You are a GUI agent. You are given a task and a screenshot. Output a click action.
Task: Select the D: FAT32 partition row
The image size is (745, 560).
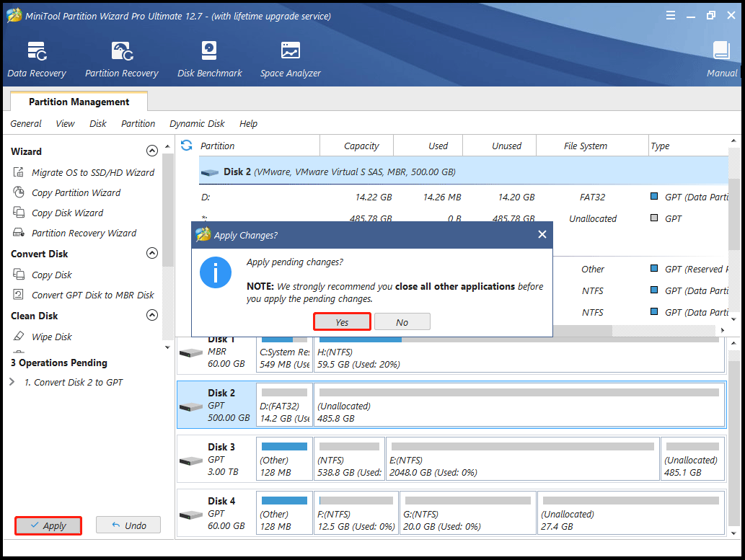[463, 197]
